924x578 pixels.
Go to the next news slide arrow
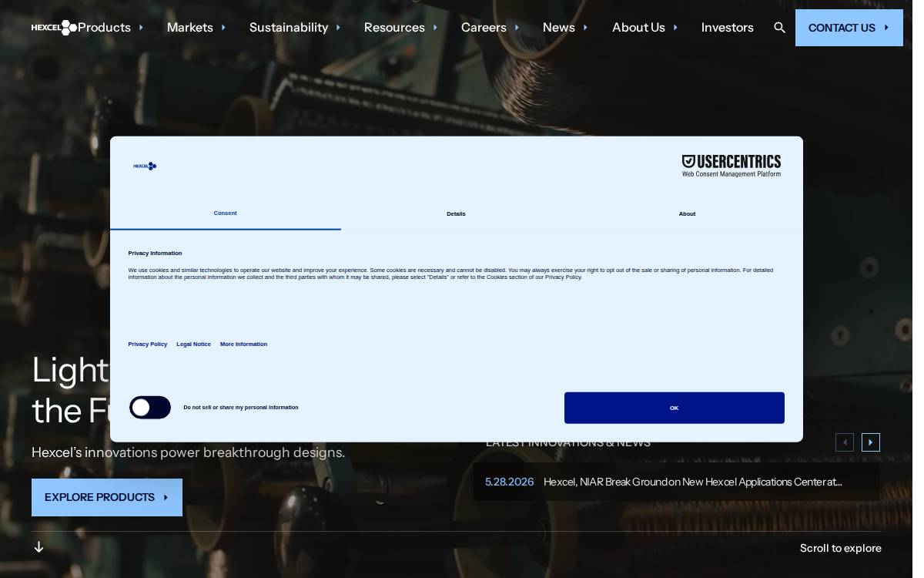(871, 442)
